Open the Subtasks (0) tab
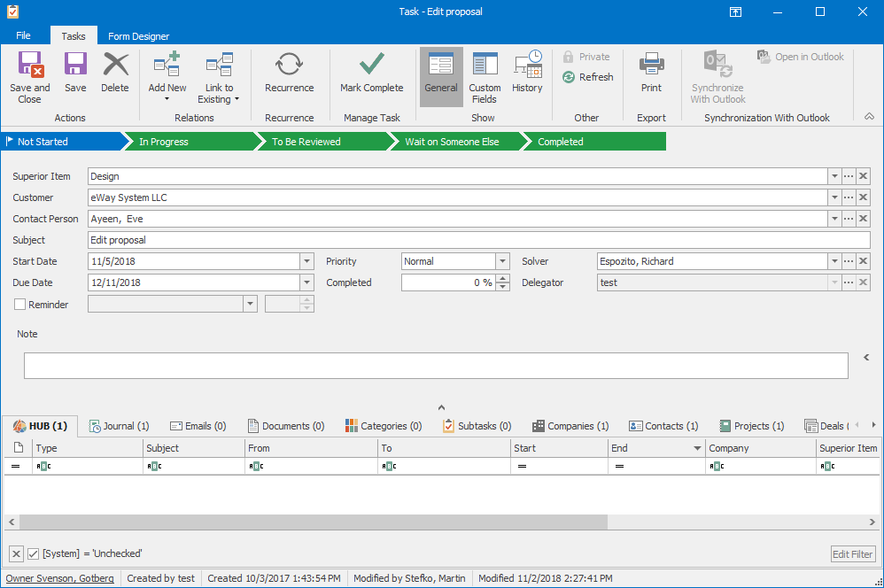The height and width of the screenshot is (588, 884). [x=477, y=426]
